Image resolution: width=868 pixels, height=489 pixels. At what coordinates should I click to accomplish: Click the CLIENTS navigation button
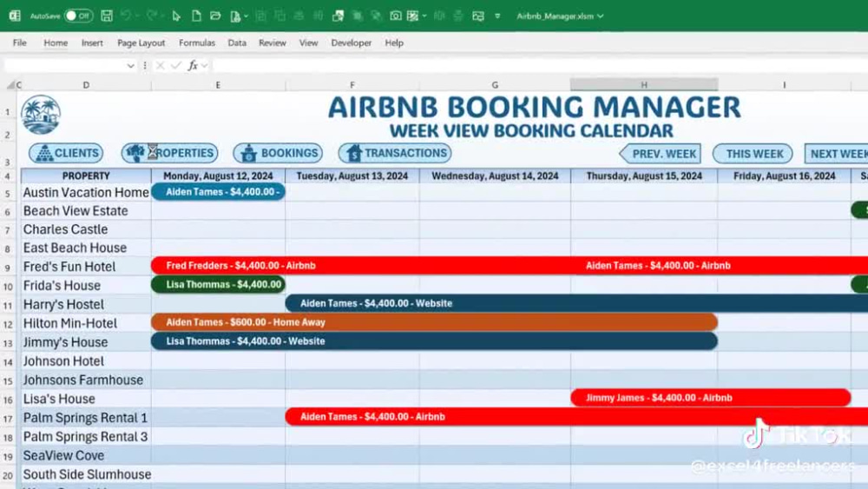click(66, 154)
